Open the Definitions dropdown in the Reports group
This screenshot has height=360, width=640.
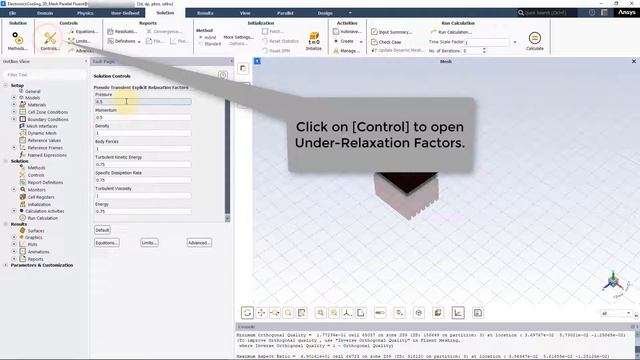click(124, 41)
